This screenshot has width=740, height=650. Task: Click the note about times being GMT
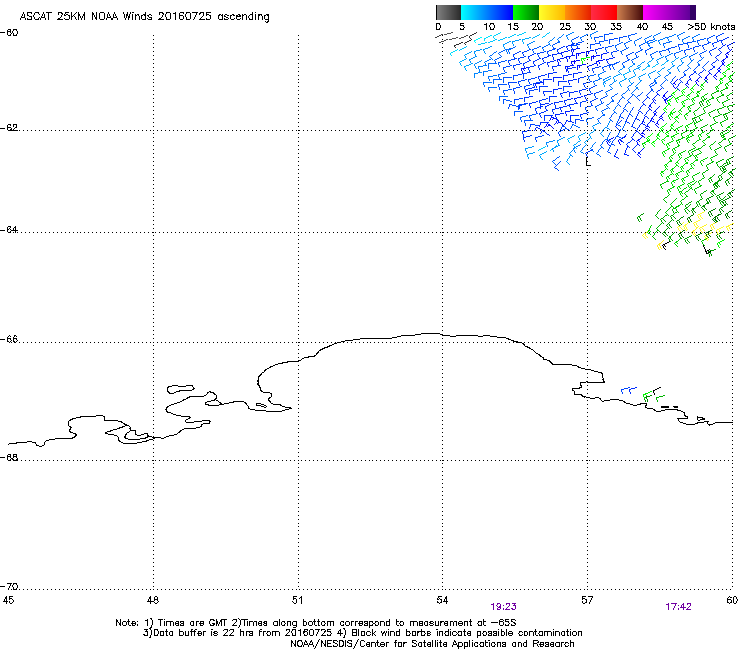pos(316,623)
